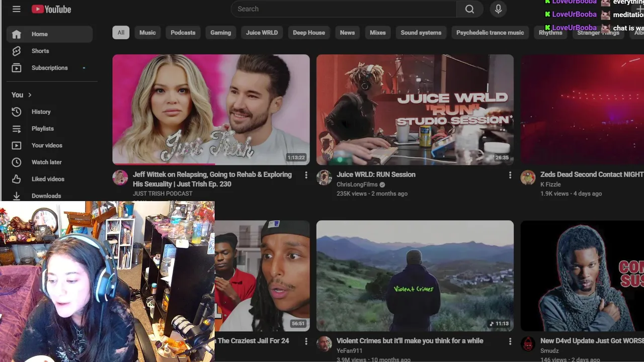Click the Your videos icon
Screen dimensions: 644x362
click(x=17, y=145)
